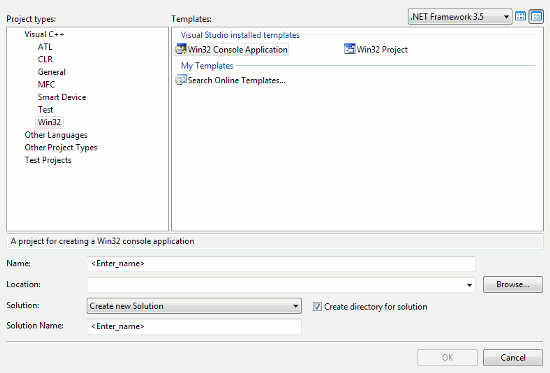Click into the Solution Name field
Viewport: 550px width, 373px height.
click(194, 326)
